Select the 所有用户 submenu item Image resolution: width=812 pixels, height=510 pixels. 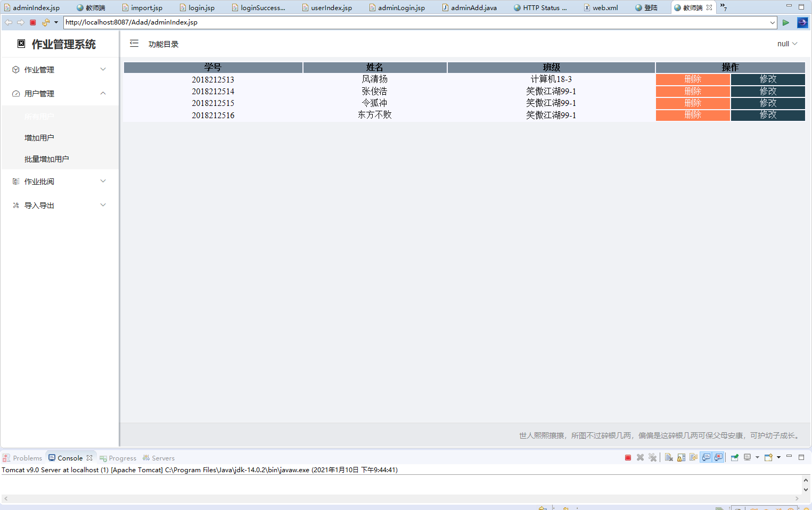tap(60, 117)
